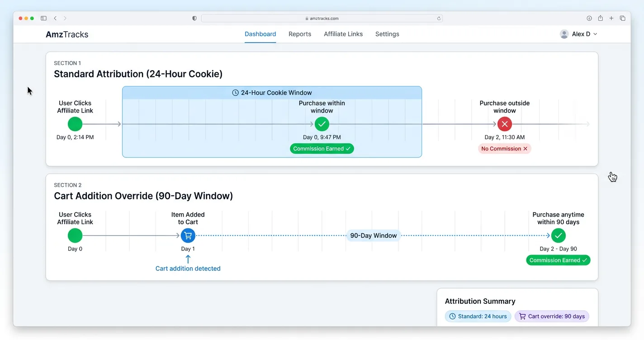Click the 90-Day Window pill
The image size is (644, 340).
[373, 235]
